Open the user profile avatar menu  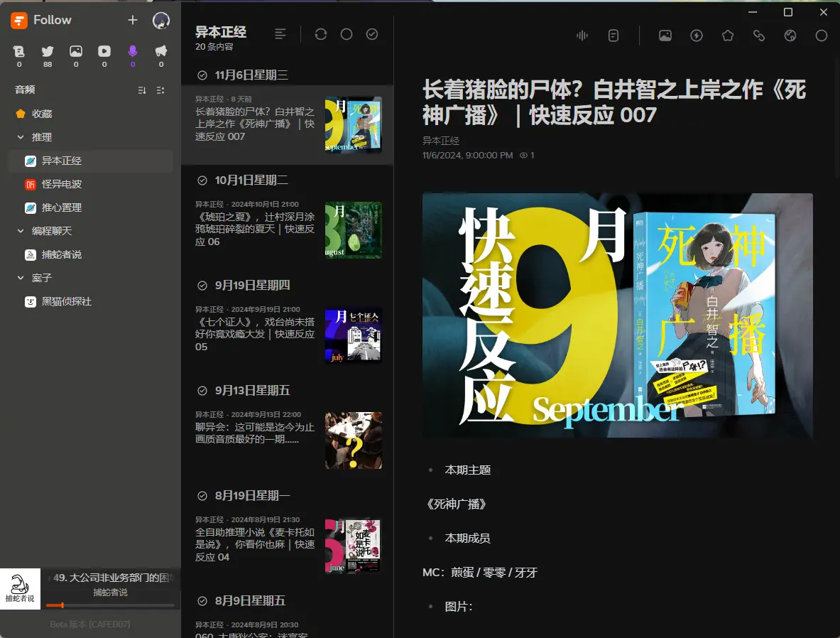click(161, 21)
